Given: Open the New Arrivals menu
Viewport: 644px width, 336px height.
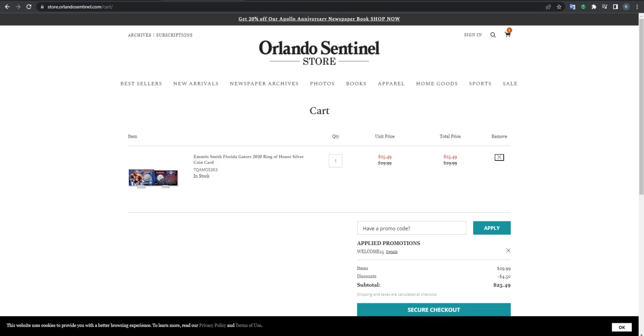Looking at the screenshot, I should [196, 84].
